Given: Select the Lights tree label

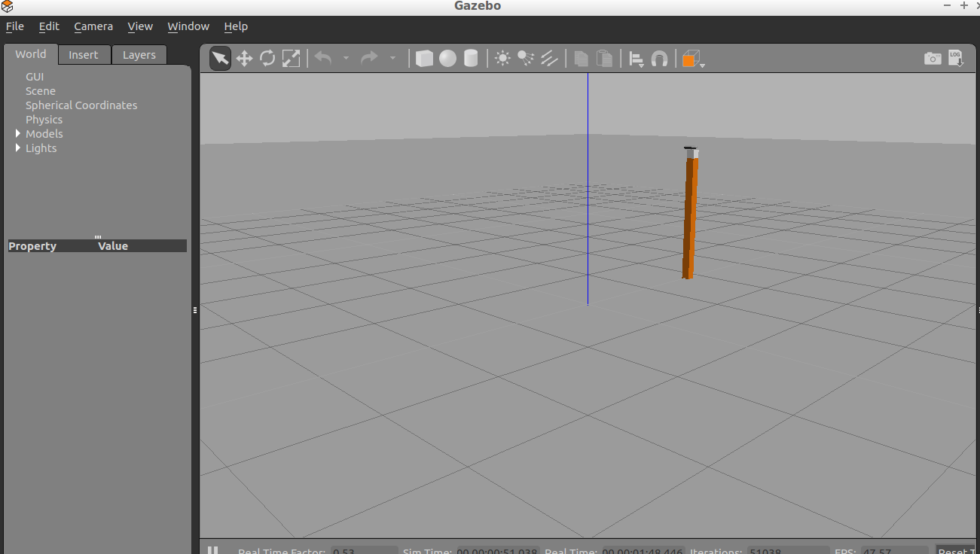Looking at the screenshot, I should [x=41, y=148].
